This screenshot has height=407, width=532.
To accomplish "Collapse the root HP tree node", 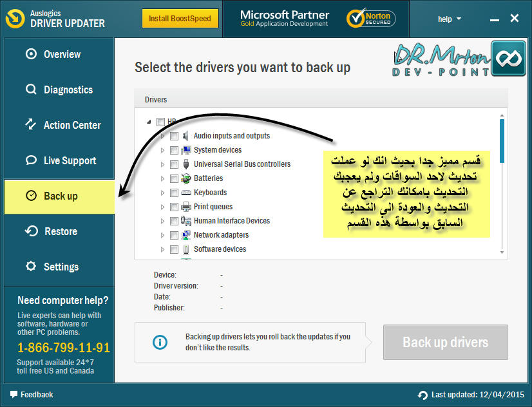I will pos(149,122).
